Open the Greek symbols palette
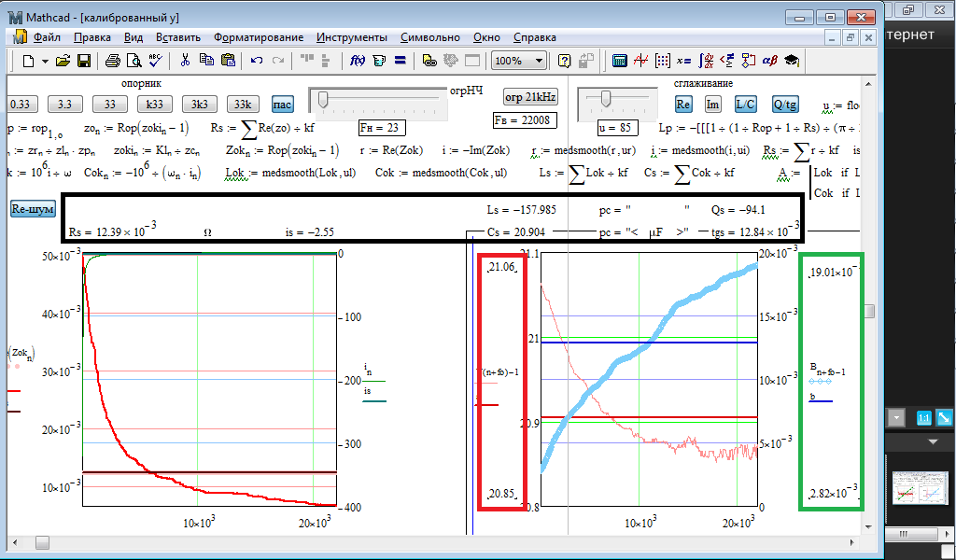 pyautogui.click(x=770, y=61)
